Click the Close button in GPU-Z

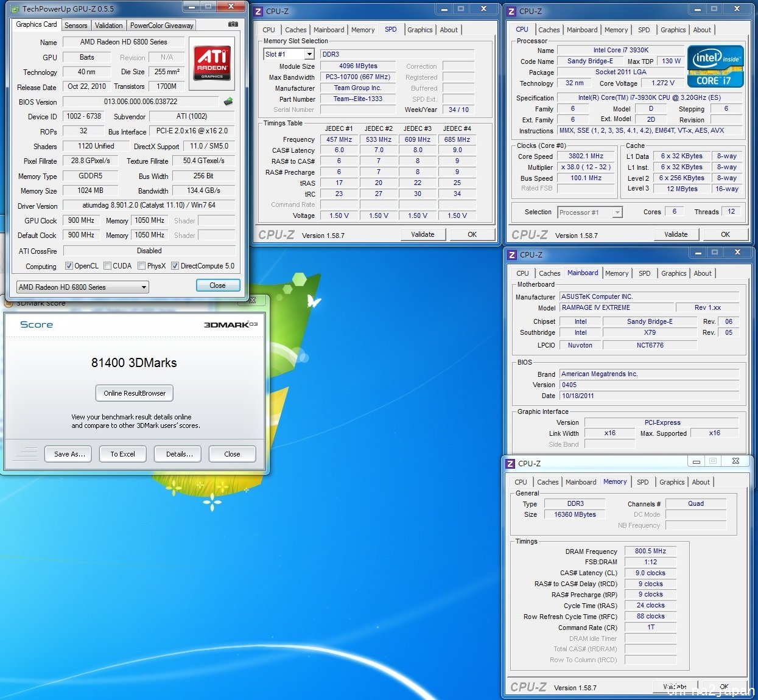(x=217, y=285)
